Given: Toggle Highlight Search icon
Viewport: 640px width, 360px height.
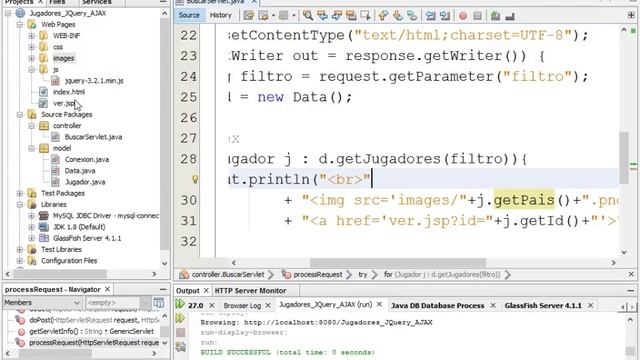Looking at the screenshot, I should tap(351, 16).
